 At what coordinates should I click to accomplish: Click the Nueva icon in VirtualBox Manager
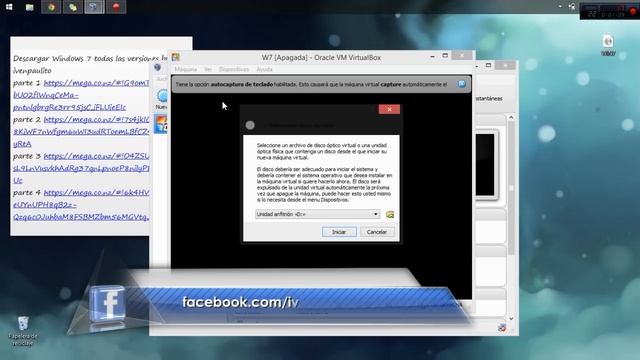(x=162, y=99)
